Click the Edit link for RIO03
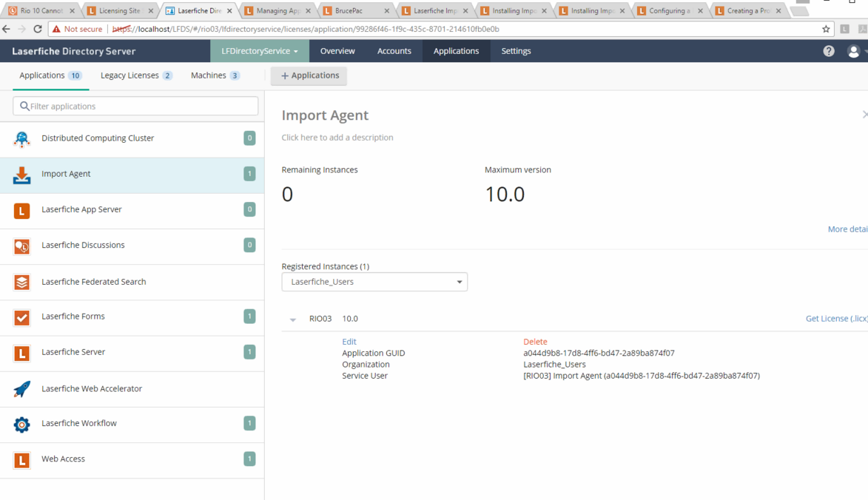This screenshot has height=500, width=868. tap(349, 342)
